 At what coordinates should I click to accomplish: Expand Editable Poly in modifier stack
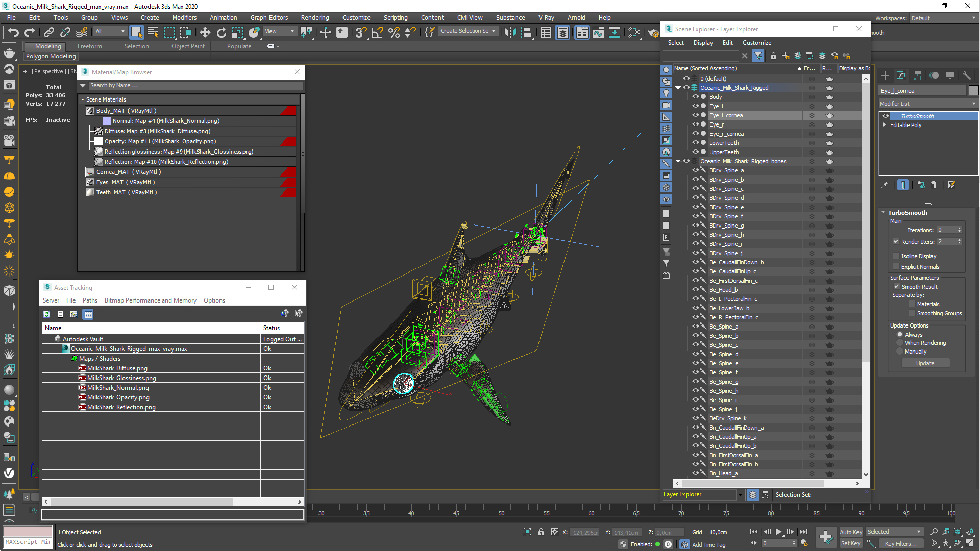pyautogui.click(x=884, y=125)
